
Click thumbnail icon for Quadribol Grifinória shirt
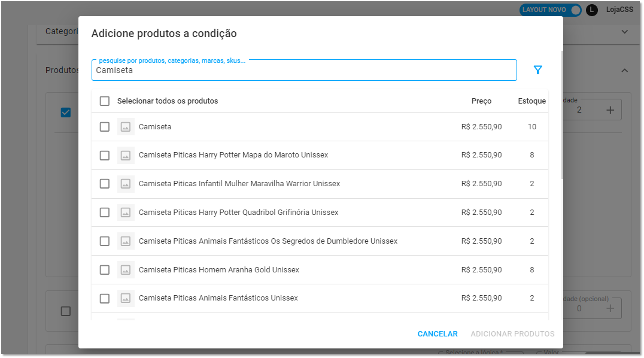[x=126, y=213]
